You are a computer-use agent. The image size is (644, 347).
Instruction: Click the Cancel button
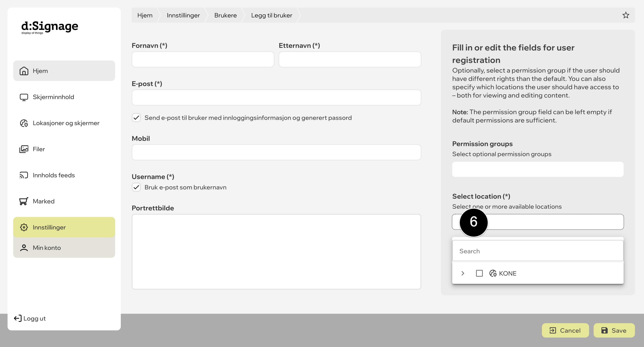coord(565,331)
